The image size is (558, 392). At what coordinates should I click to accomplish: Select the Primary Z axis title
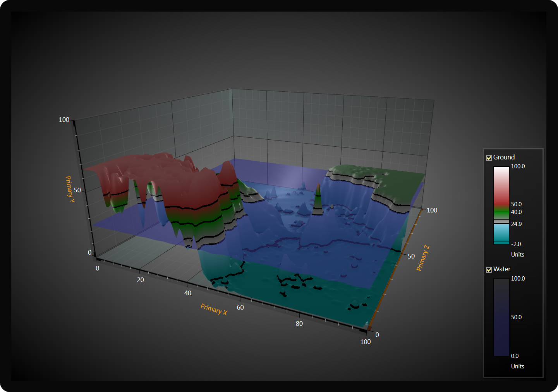tap(422, 258)
